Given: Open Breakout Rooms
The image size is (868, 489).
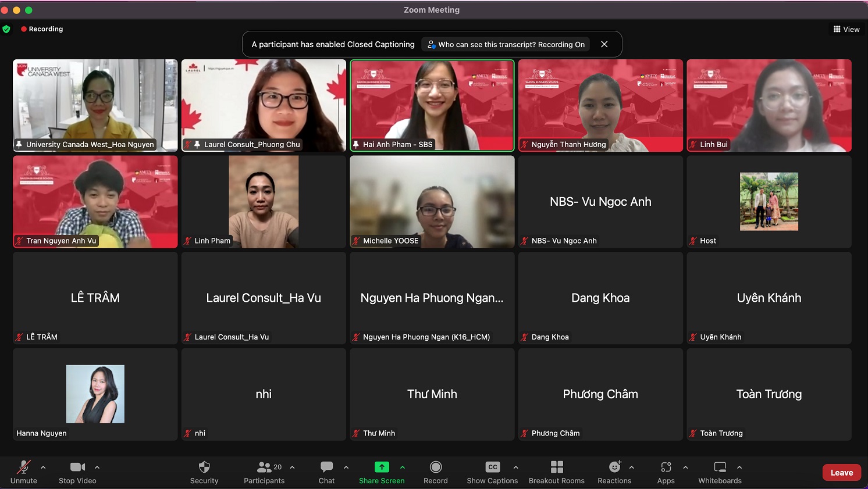Looking at the screenshot, I should coord(556,472).
